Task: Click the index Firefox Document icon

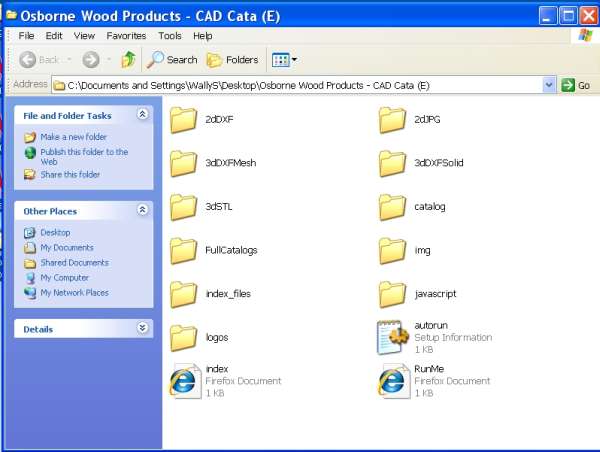Action: click(x=185, y=381)
